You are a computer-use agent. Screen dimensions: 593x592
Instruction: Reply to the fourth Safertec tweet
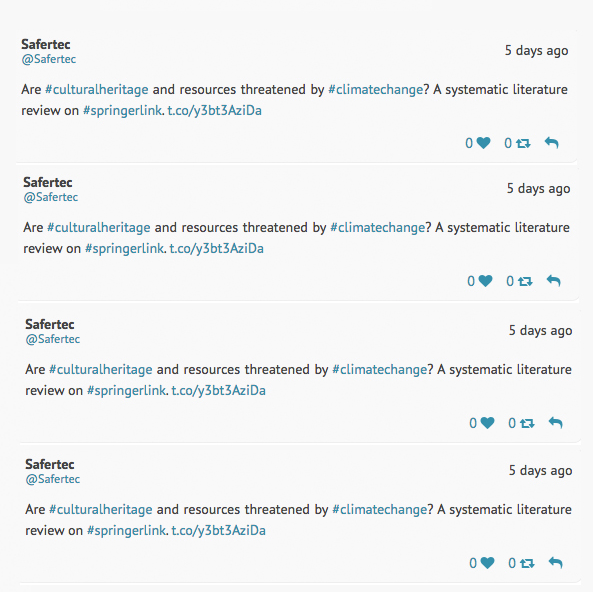(x=555, y=563)
